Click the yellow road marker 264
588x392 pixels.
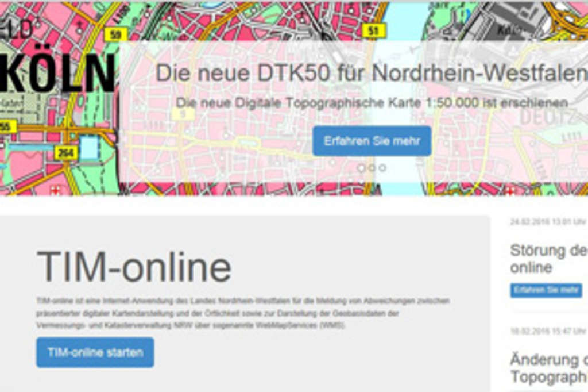(66, 153)
